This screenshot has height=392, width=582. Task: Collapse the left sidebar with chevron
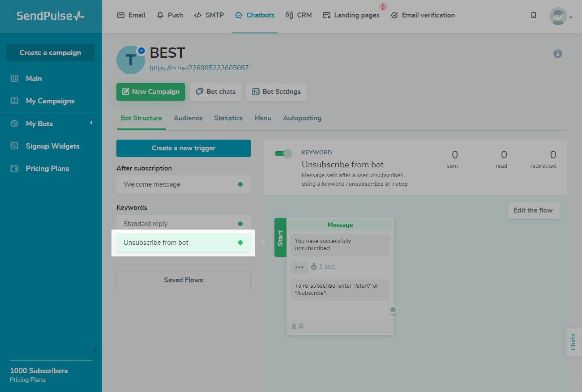[94, 349]
